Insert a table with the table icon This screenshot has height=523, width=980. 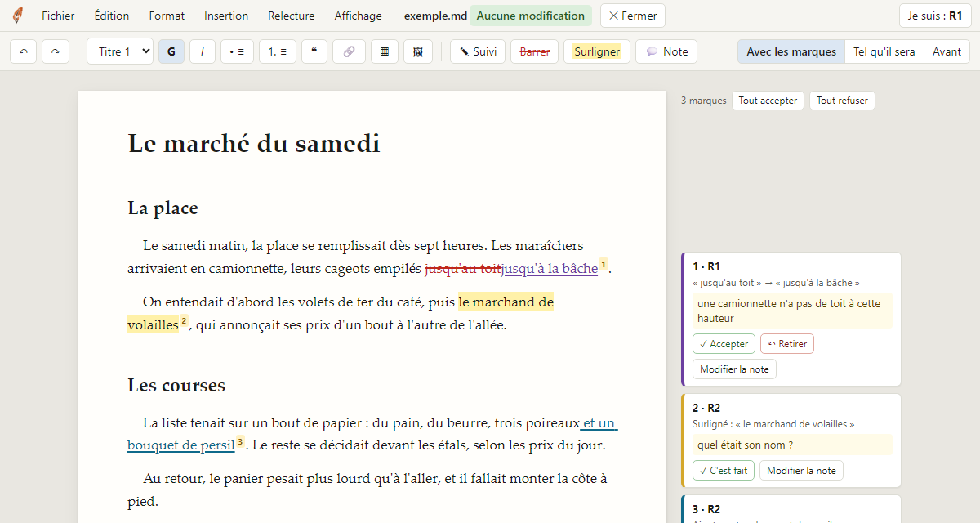pyautogui.click(x=385, y=51)
